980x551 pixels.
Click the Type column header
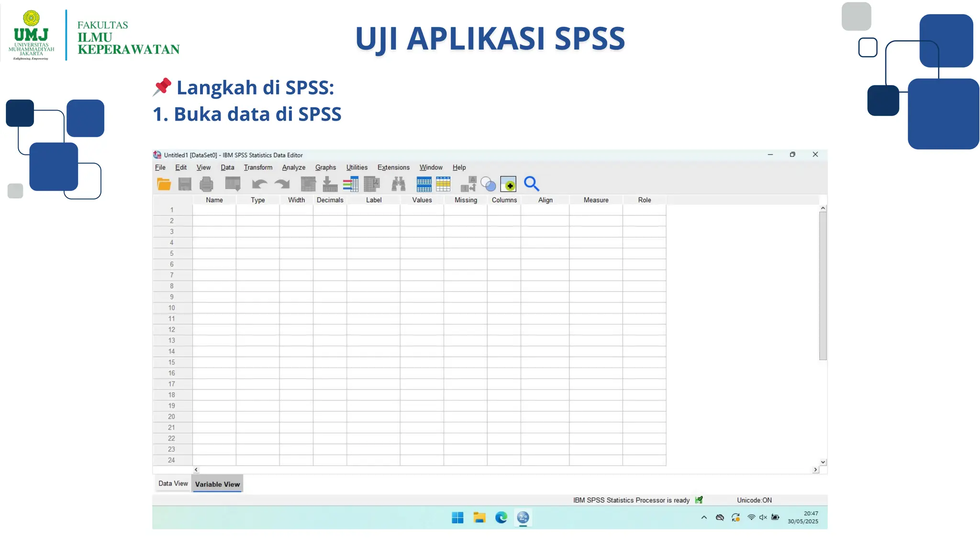click(258, 200)
